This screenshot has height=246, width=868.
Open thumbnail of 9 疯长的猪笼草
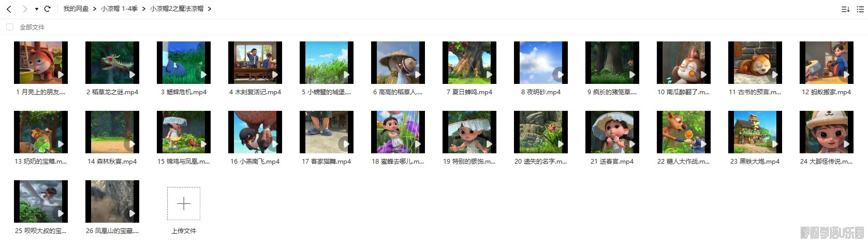612,63
